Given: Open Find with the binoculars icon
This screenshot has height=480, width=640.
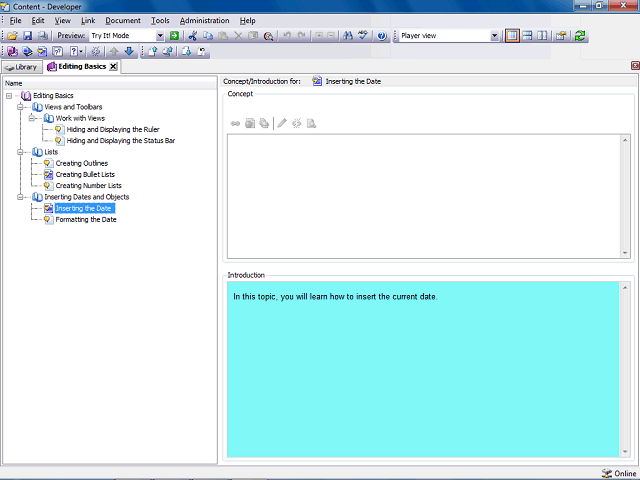Looking at the screenshot, I should coord(348,36).
